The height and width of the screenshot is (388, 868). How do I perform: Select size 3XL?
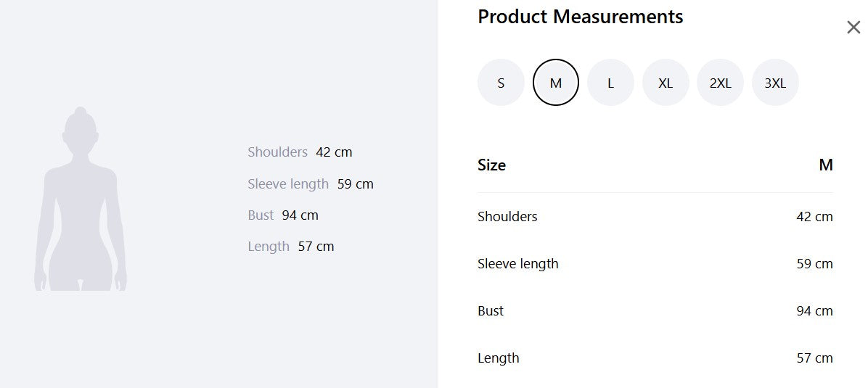pos(775,83)
